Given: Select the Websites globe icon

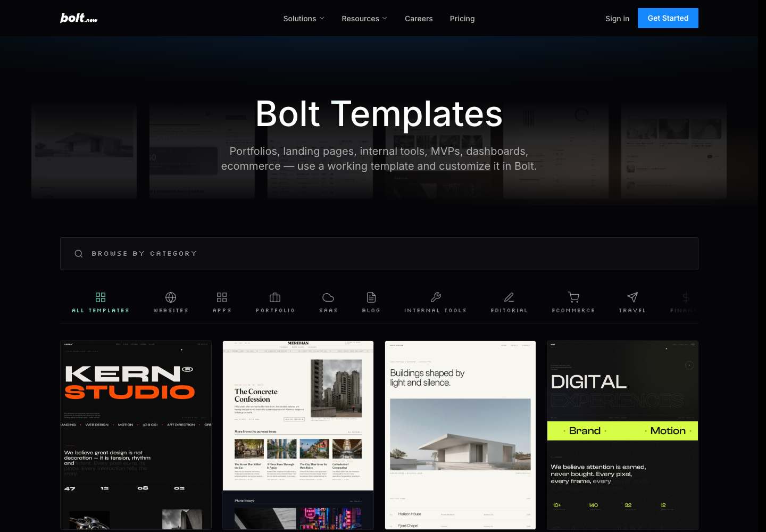Looking at the screenshot, I should pos(171,297).
